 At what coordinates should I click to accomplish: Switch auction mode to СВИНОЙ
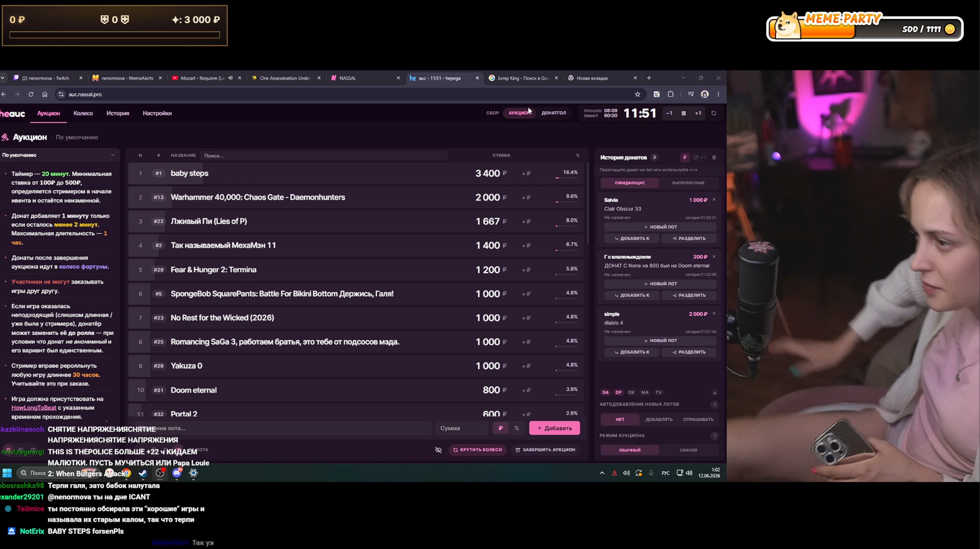[x=688, y=450]
